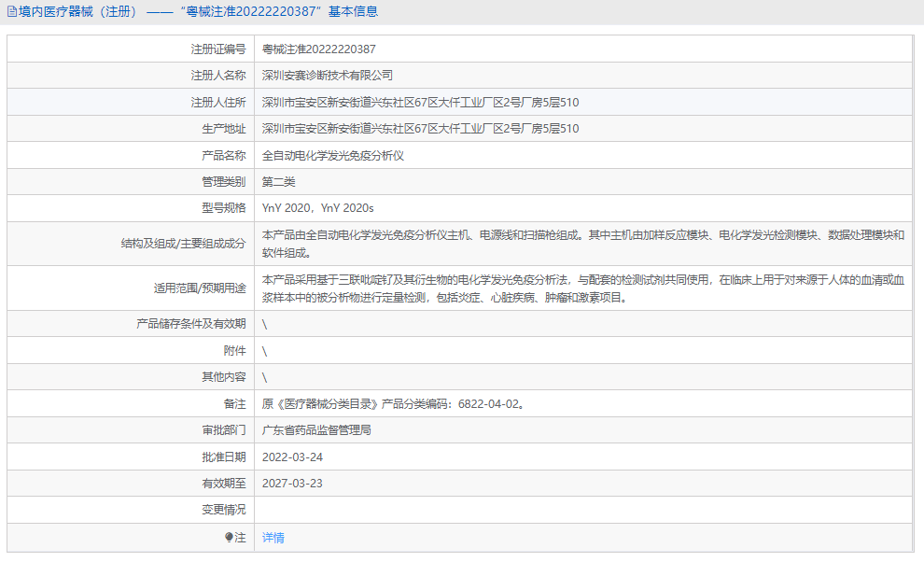Screen dimensions: 924x562
Task: Select the product name 全自动电化学发光免疫分析仪
Action: 334,154
